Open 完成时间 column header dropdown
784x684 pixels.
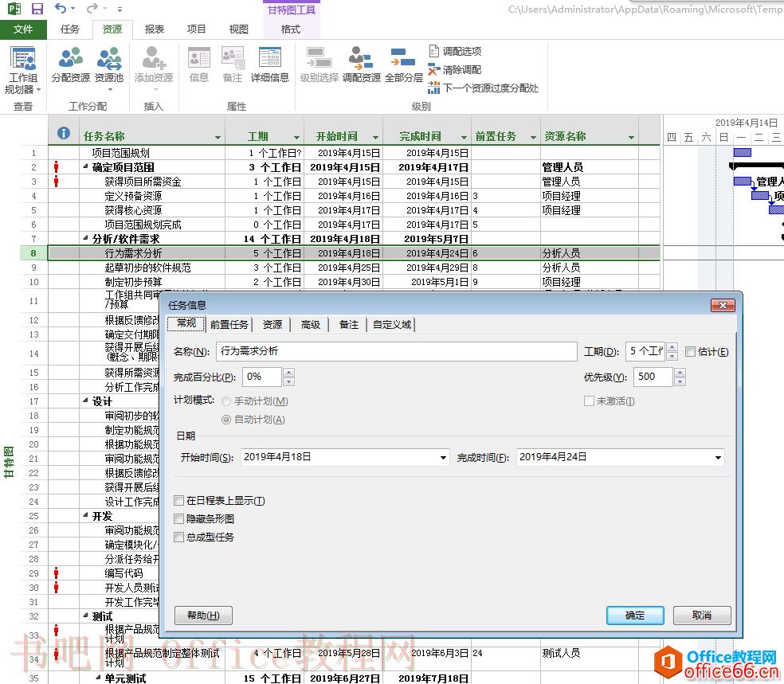(464, 137)
